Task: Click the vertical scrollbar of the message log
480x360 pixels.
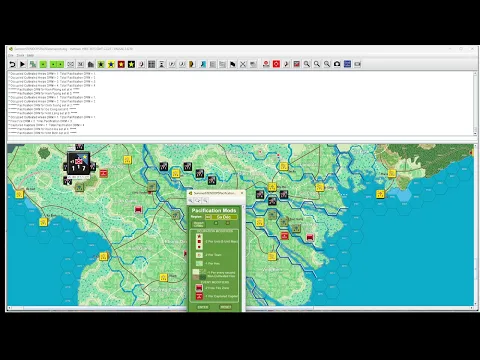Action: 475,103
